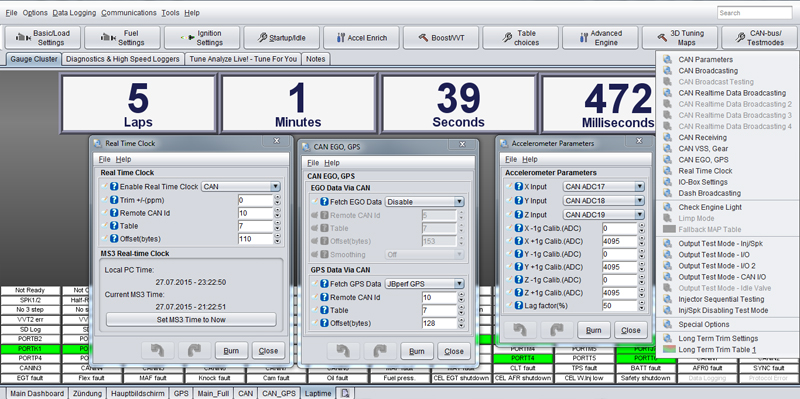800x399 pixels.
Task: Click the new dashboard tab icon after Laptime
Action: [x=345, y=393]
